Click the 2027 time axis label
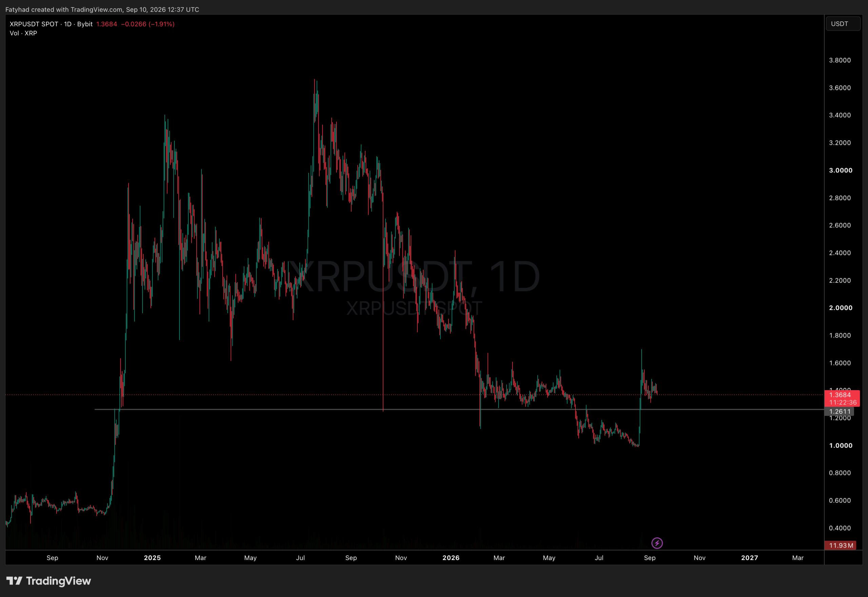Screen dimensions: 868x597 coord(750,558)
